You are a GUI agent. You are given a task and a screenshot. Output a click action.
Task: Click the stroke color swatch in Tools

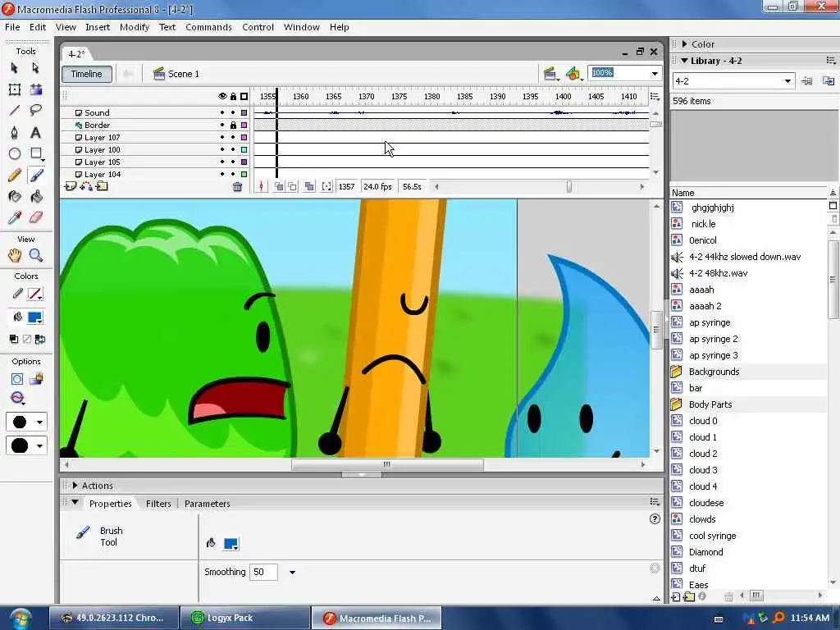(34, 294)
